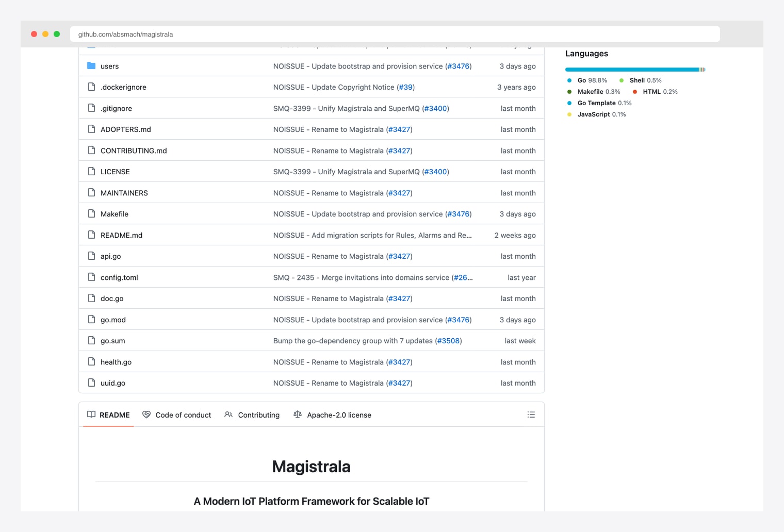Click the file icon beside uuid.go
The width and height of the screenshot is (784, 532).
(x=91, y=383)
